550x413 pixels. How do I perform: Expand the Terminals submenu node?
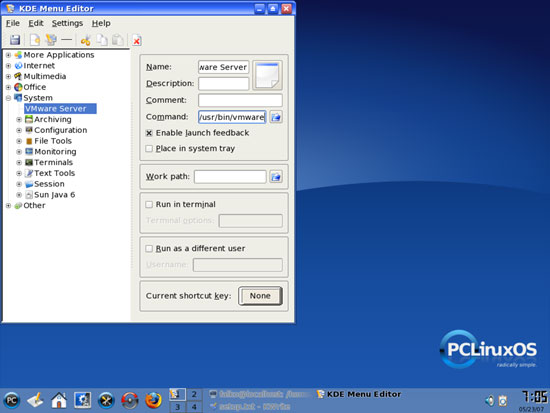[x=19, y=162]
